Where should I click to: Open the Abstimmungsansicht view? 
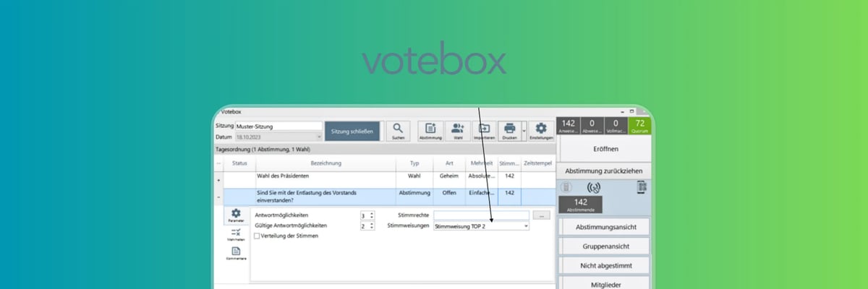click(605, 227)
